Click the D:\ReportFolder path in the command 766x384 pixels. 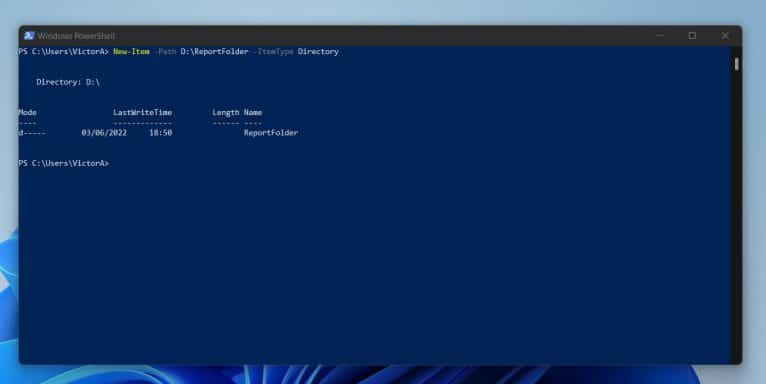214,51
